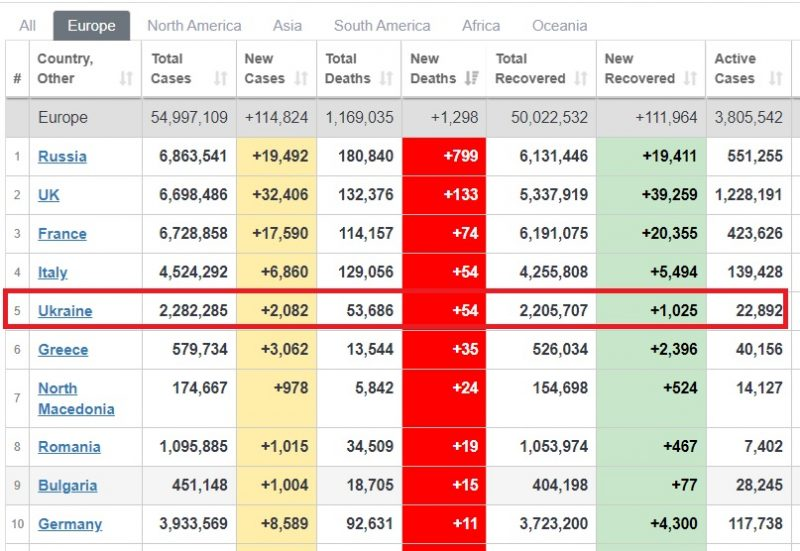Click UK new cases +32,406
The width and height of the screenshot is (800, 551).
[280, 195]
